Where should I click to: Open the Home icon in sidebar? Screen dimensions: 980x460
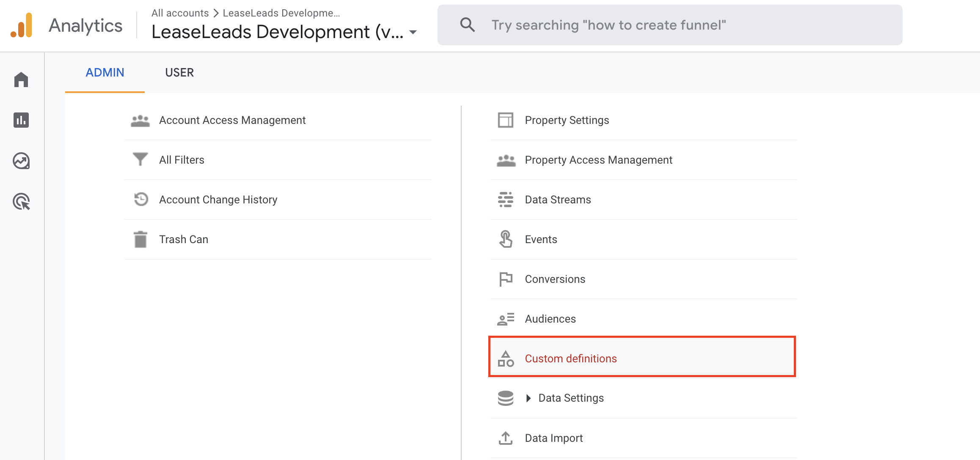click(21, 79)
